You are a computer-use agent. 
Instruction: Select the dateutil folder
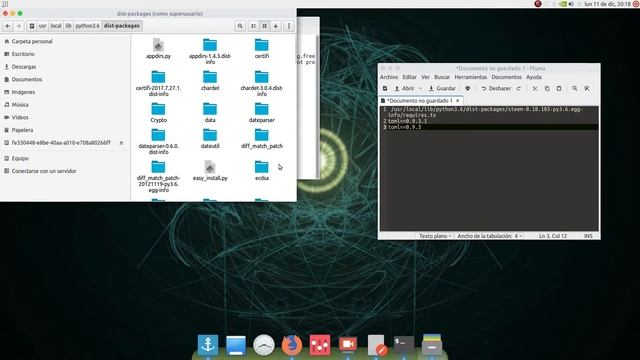click(x=210, y=138)
